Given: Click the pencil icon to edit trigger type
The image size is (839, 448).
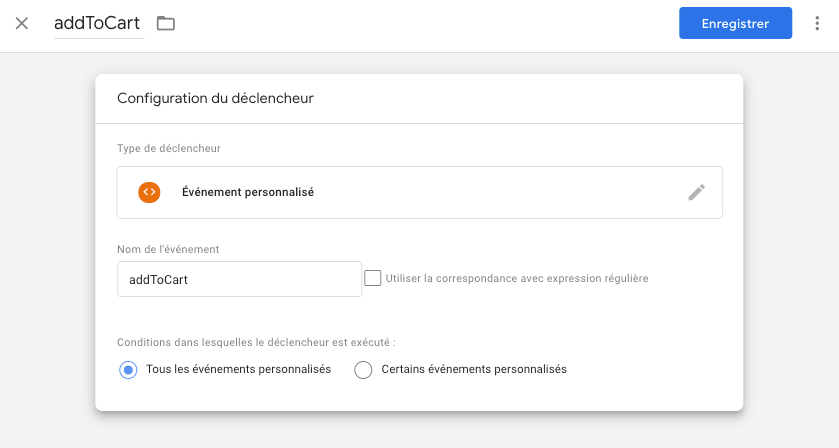Looking at the screenshot, I should point(697,192).
